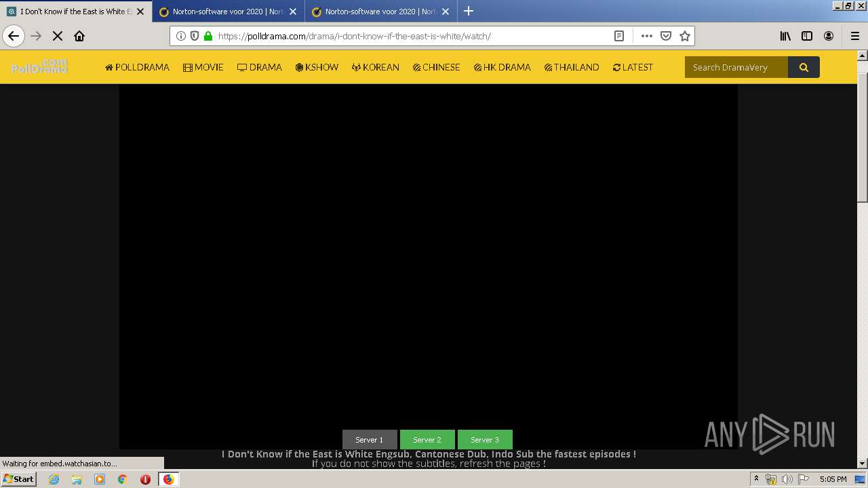Viewport: 868px width, 488px height.
Task: Open DRAMA category
Action: [x=260, y=67]
